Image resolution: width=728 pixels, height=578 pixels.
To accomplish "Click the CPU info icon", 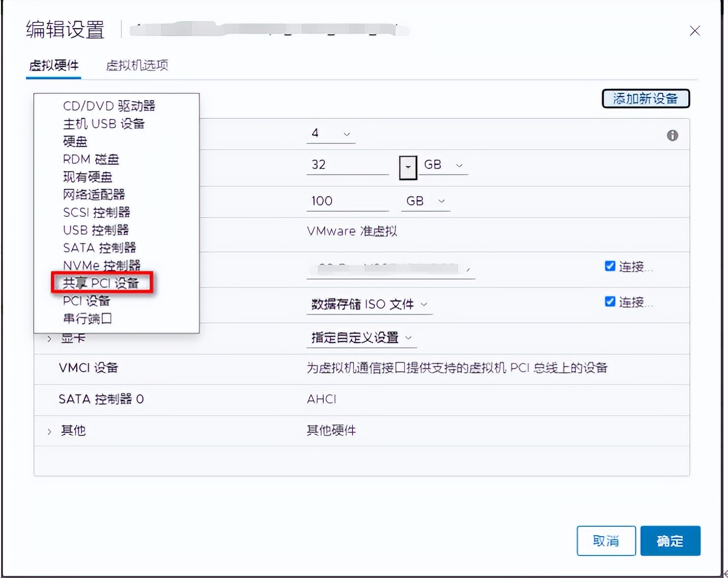I will point(673,135).
